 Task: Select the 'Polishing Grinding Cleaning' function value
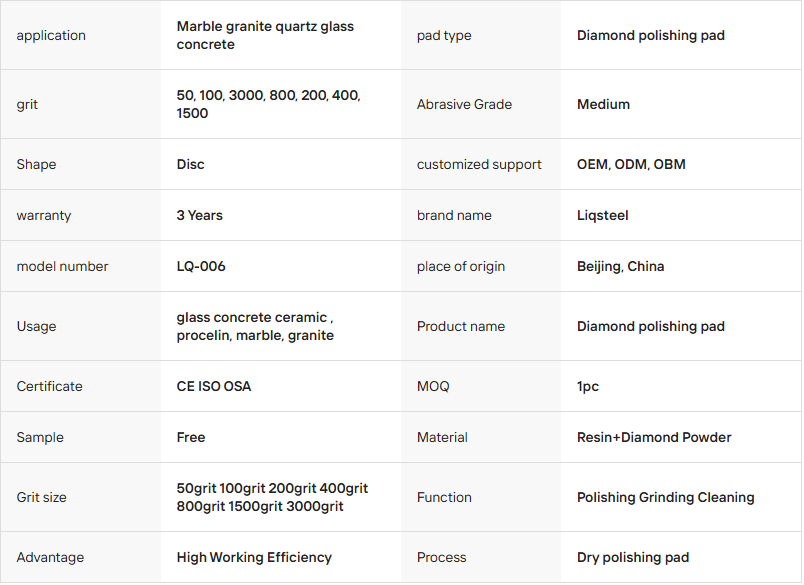[665, 497]
